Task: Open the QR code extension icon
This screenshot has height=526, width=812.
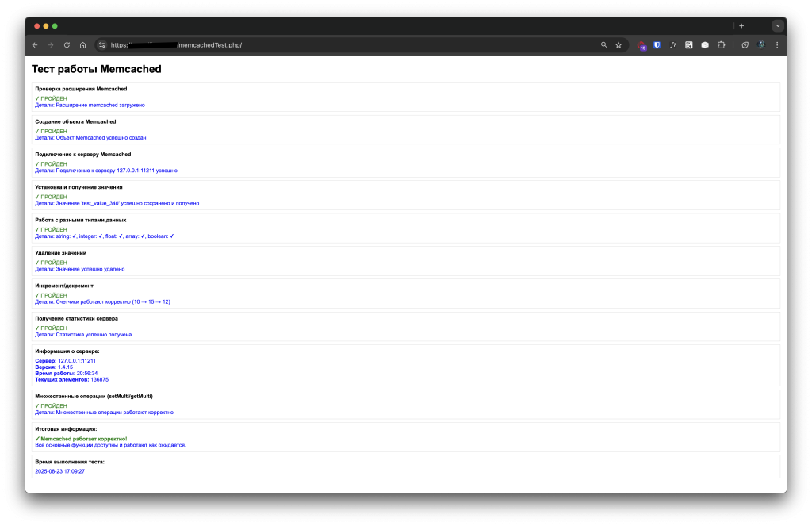Action: coord(689,45)
